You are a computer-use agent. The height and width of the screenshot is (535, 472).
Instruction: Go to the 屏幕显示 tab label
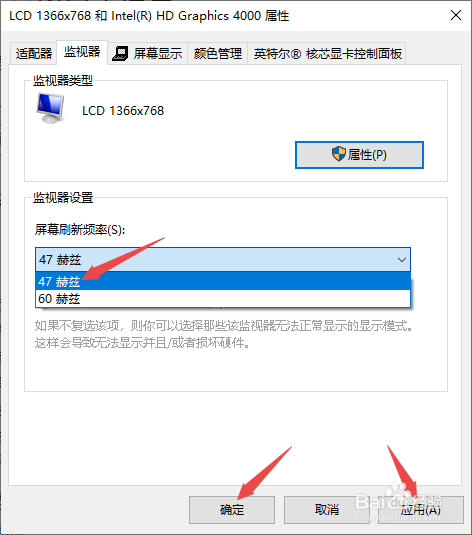click(x=158, y=54)
